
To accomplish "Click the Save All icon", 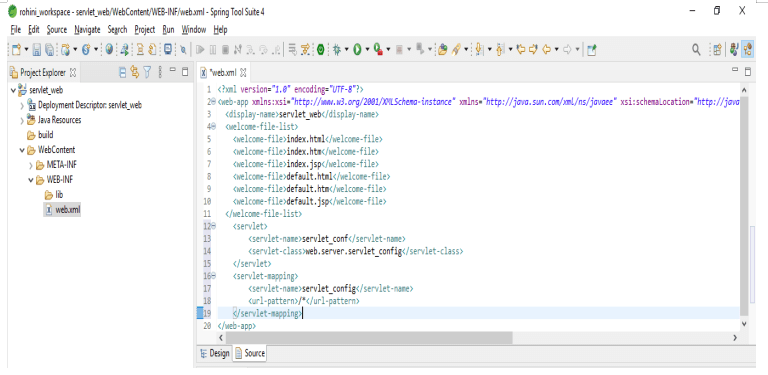I will click(x=49, y=49).
